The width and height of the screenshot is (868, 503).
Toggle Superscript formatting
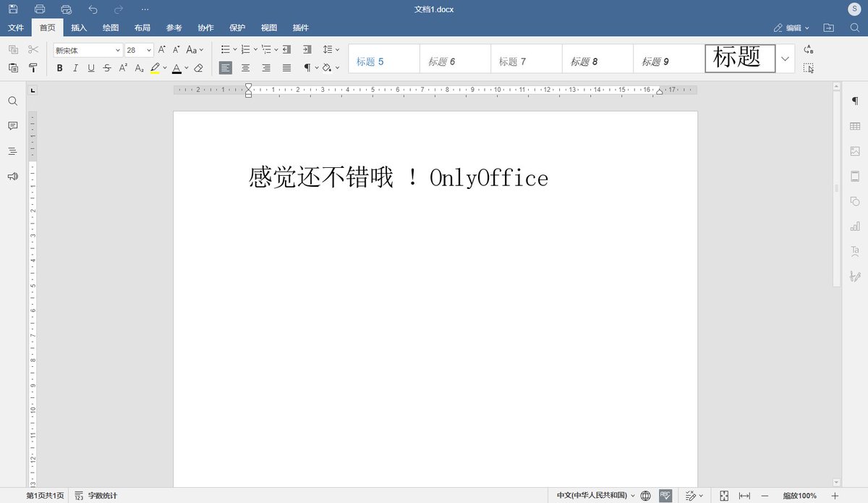[123, 68]
